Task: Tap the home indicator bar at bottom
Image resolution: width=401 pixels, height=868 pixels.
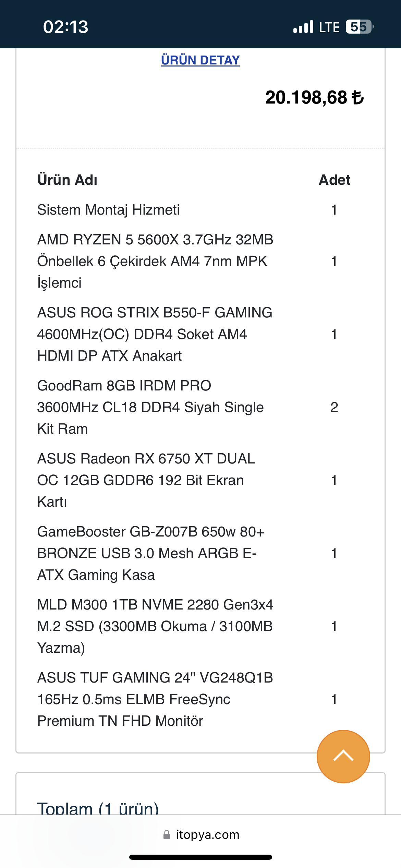Action: coord(200,857)
